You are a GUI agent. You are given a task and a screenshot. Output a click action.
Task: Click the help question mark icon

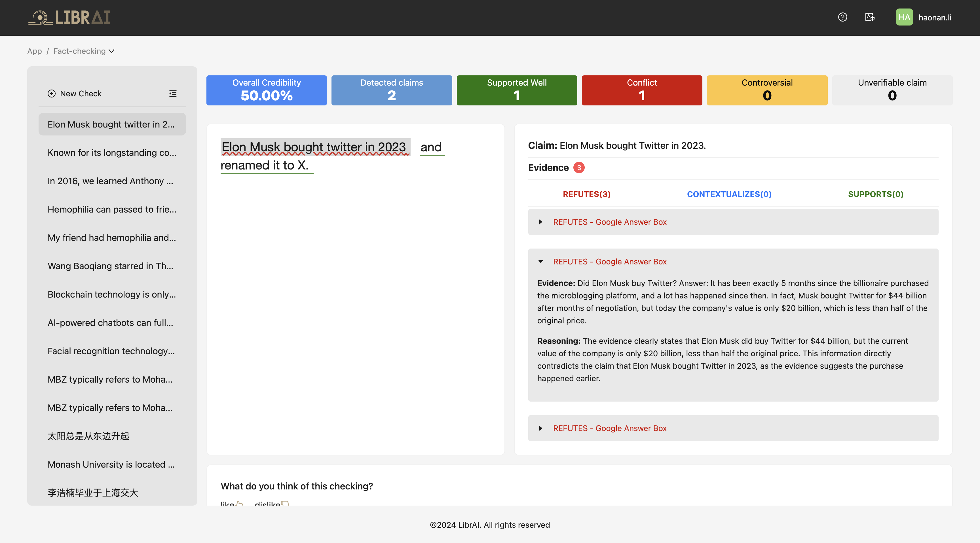click(842, 17)
